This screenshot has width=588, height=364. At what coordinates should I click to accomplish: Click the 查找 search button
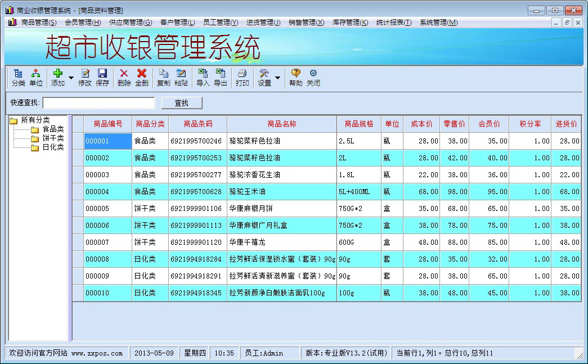click(181, 103)
